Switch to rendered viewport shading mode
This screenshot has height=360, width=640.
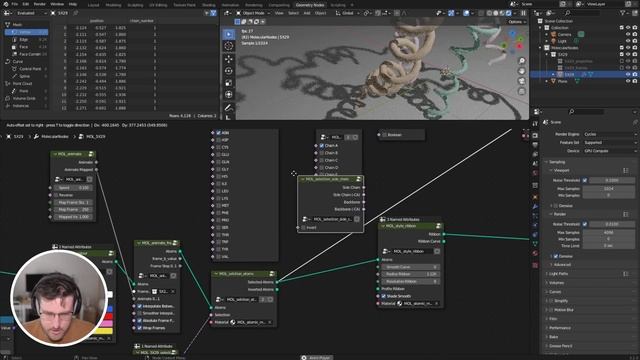pyautogui.click(x=509, y=13)
